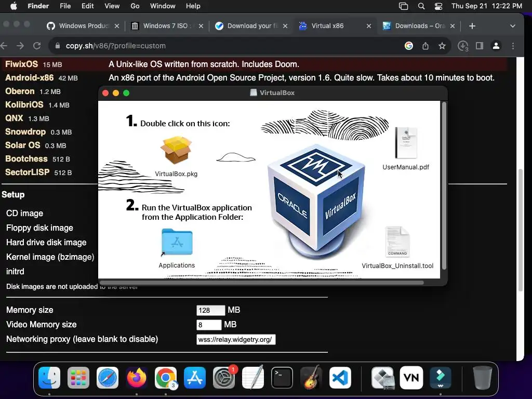The width and height of the screenshot is (532, 399).
Task: Launch Safari from the Dock
Action: click(108, 378)
